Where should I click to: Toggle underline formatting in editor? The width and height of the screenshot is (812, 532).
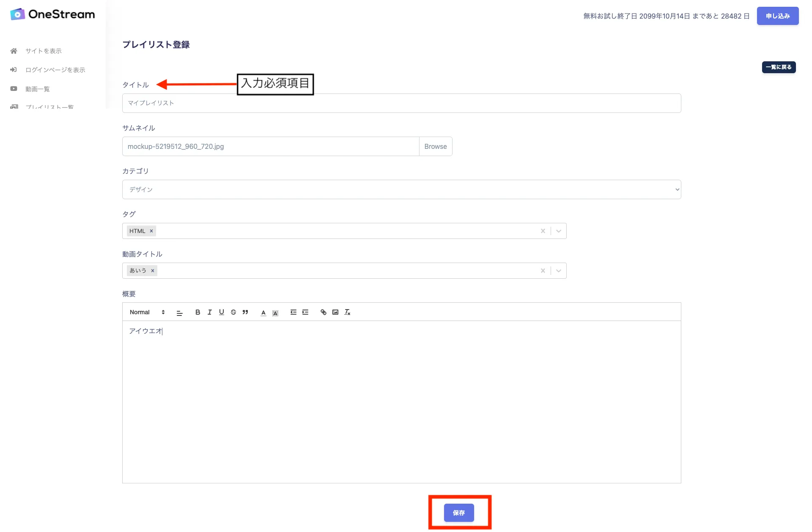click(221, 312)
